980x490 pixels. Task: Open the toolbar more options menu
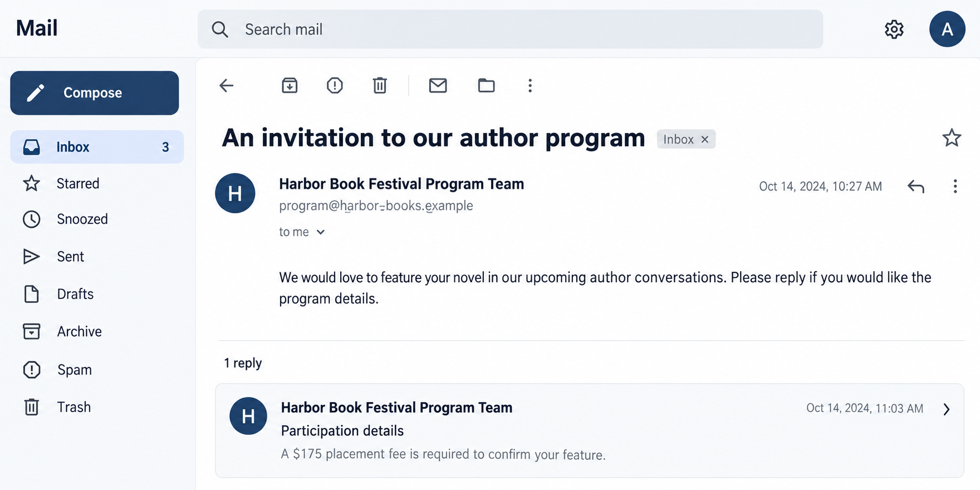pyautogui.click(x=530, y=86)
